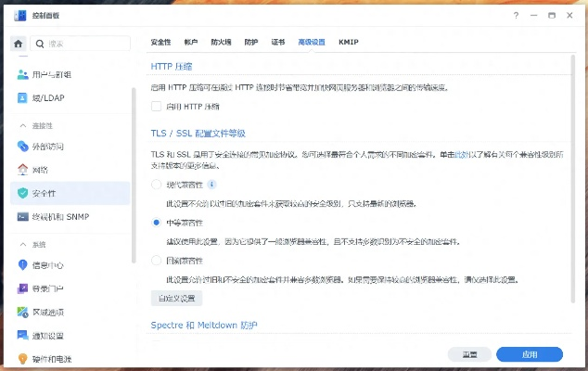Switch to the KMIP tab

[349, 43]
